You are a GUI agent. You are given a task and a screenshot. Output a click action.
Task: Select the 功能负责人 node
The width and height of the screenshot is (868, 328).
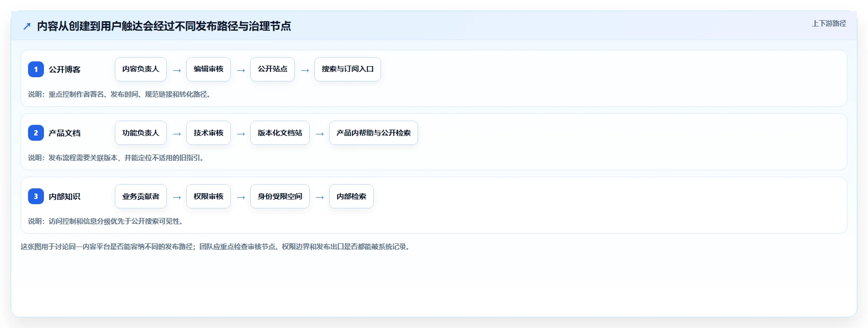[141, 133]
